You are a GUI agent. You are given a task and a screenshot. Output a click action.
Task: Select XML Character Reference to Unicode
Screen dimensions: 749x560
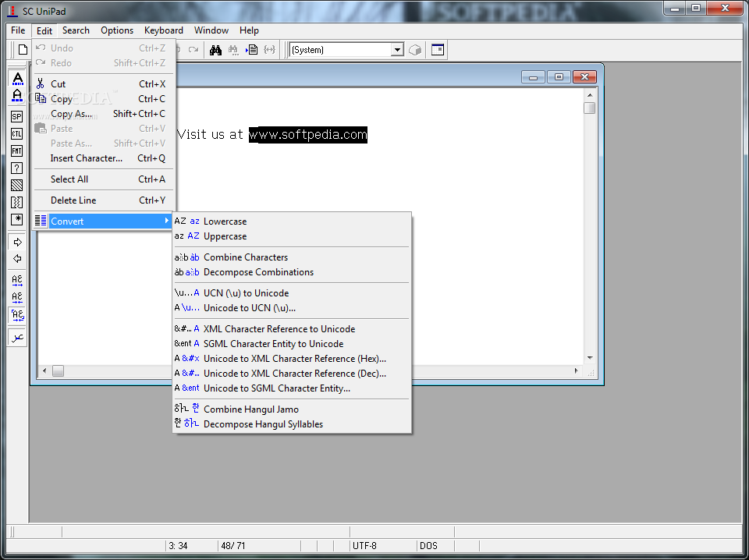coord(291,329)
